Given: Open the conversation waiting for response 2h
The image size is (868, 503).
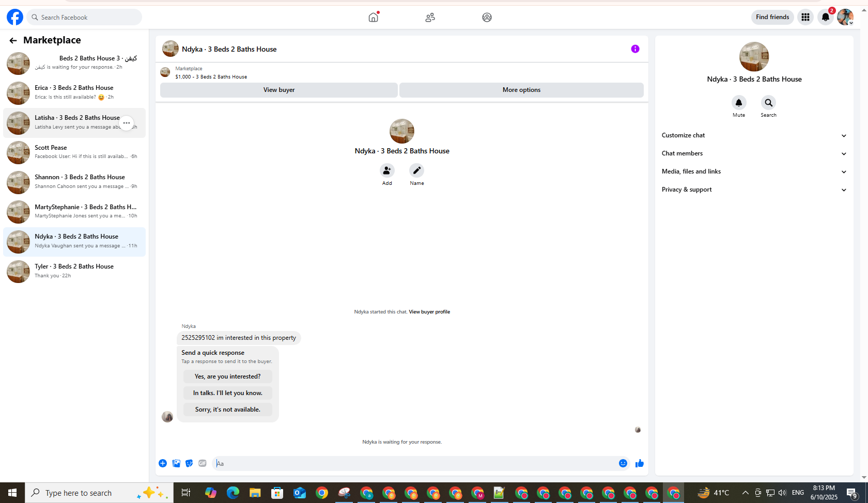Looking at the screenshot, I should point(74,63).
